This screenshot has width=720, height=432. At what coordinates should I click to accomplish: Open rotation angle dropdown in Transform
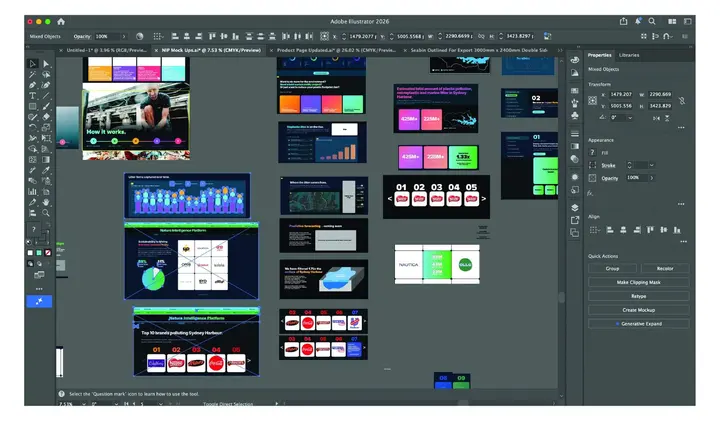630,118
